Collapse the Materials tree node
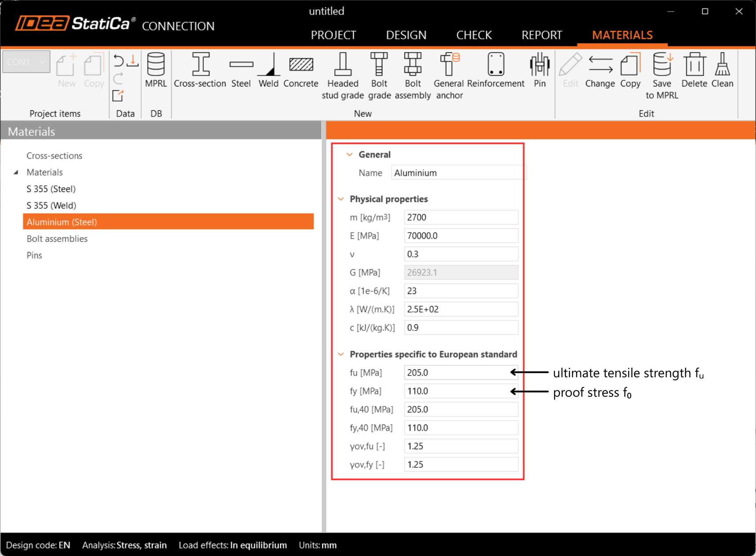756x556 pixels. coord(16,172)
